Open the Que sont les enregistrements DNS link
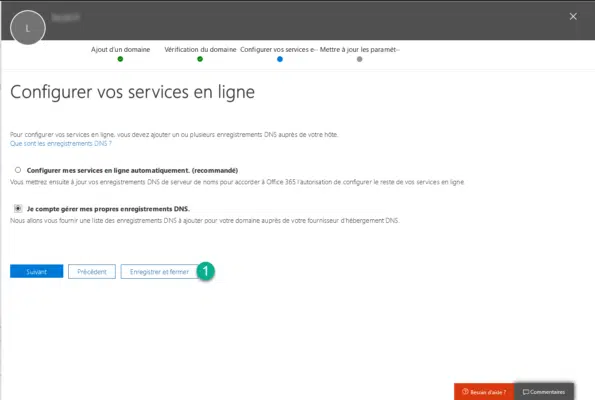 [61, 143]
